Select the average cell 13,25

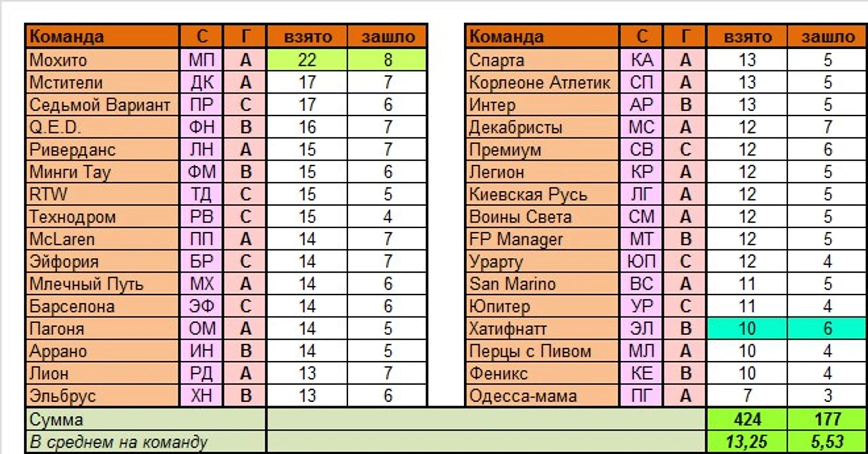coord(747,442)
